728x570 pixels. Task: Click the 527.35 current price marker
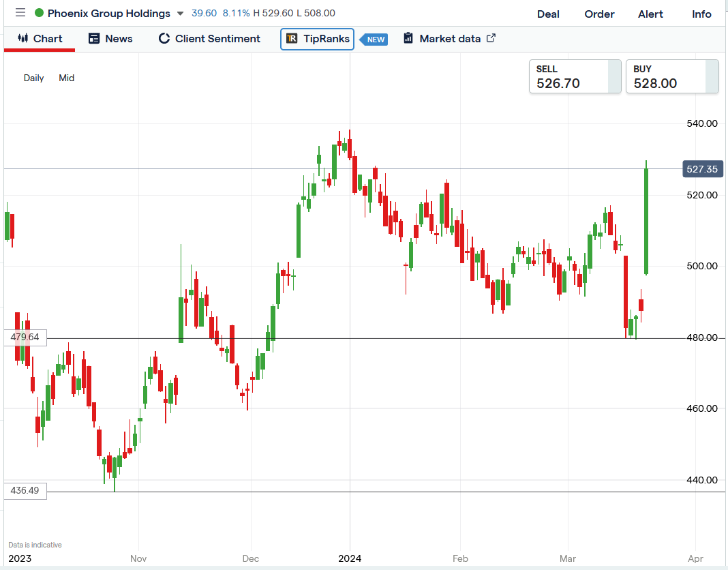pyautogui.click(x=702, y=169)
